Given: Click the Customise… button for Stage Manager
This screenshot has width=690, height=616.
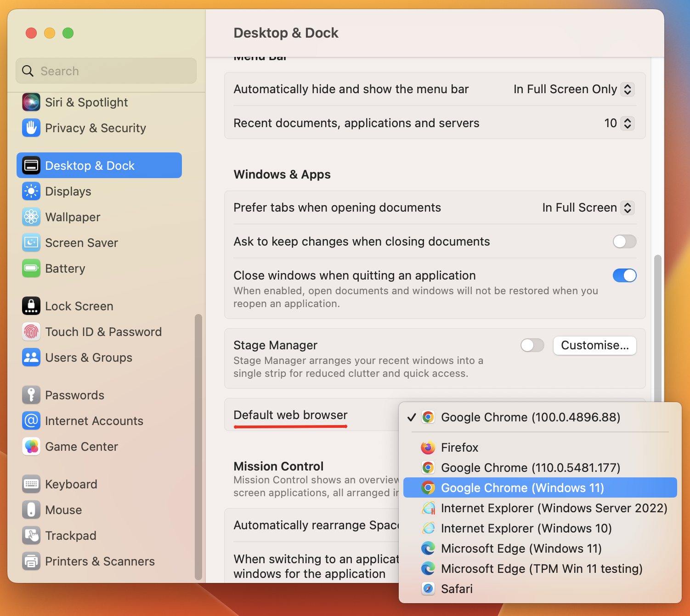Looking at the screenshot, I should point(594,346).
